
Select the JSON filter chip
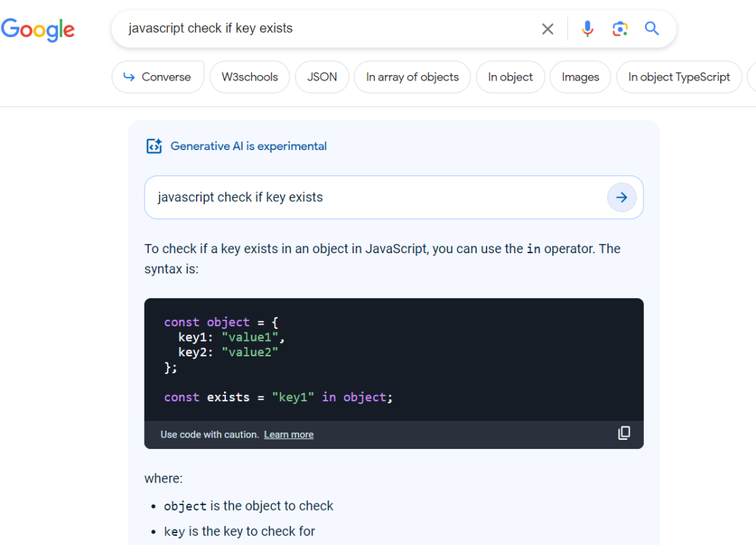(322, 77)
